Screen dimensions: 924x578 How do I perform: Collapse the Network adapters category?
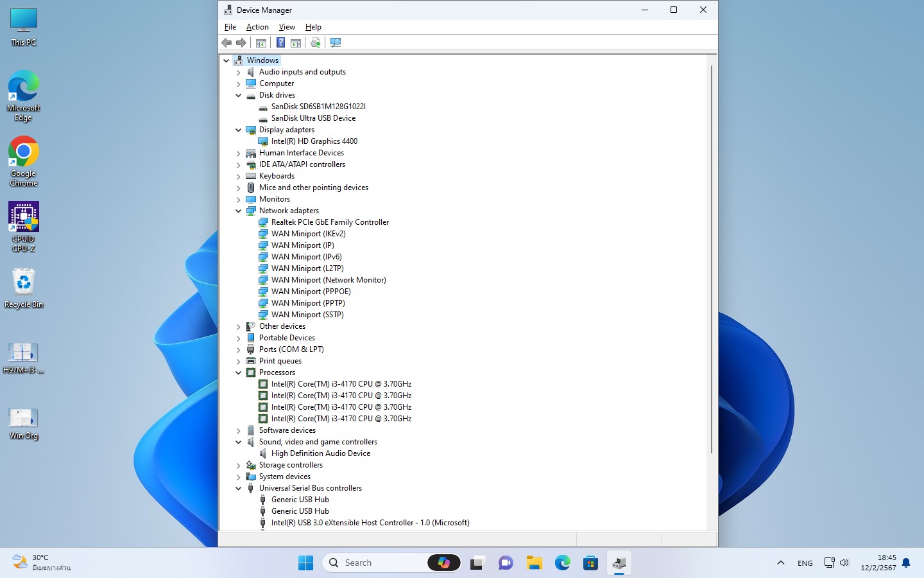coord(239,211)
